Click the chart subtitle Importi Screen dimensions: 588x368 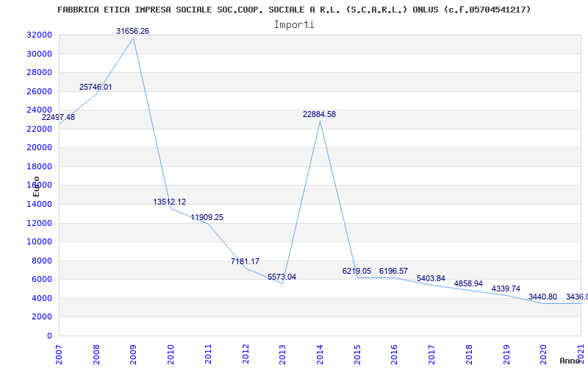pyautogui.click(x=294, y=25)
